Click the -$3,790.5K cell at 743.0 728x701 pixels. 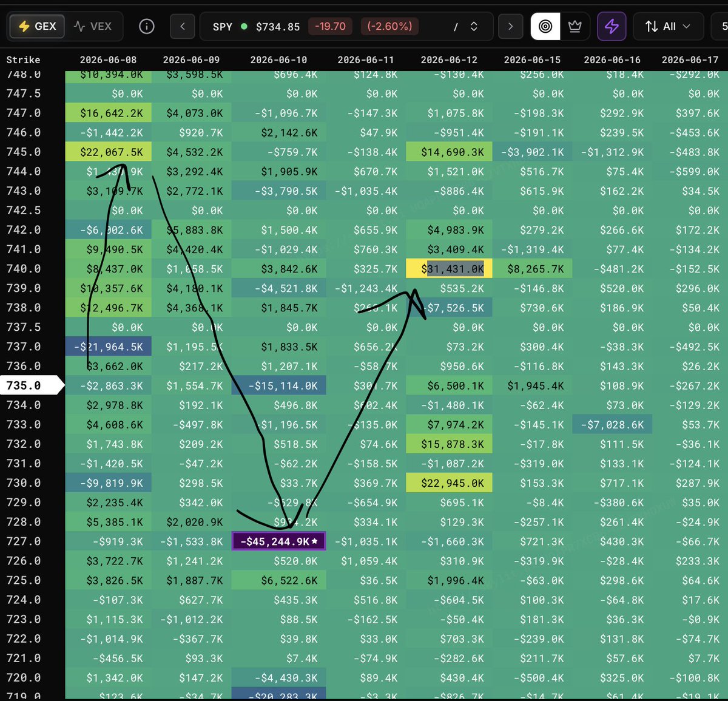(x=279, y=191)
